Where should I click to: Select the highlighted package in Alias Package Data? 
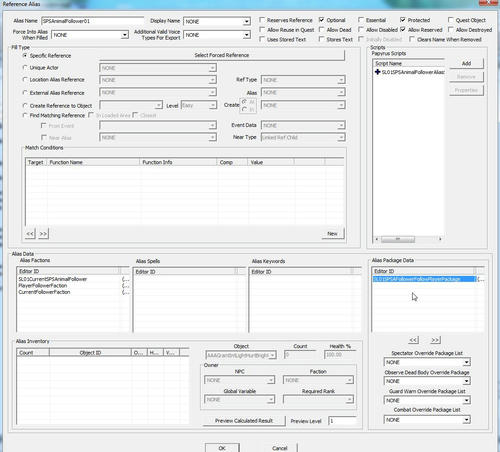[x=424, y=279]
